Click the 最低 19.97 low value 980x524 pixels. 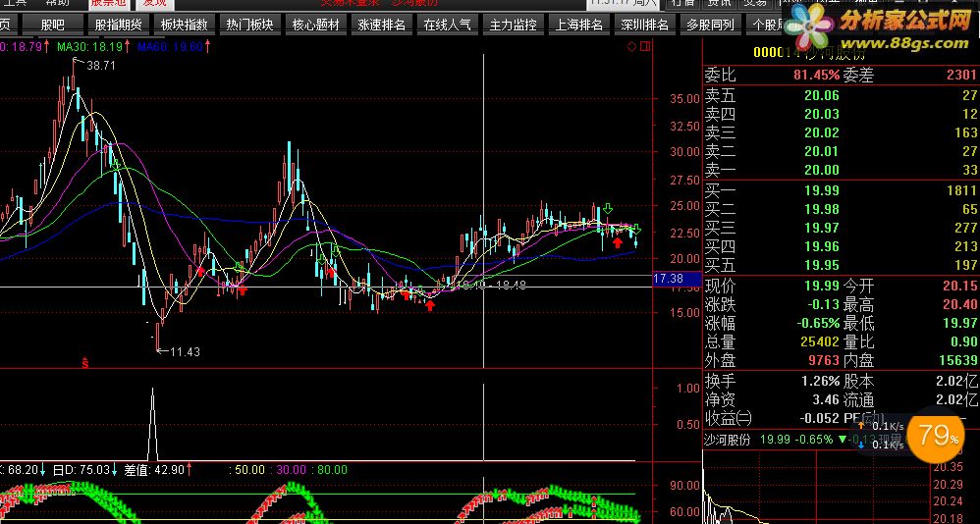pos(960,324)
